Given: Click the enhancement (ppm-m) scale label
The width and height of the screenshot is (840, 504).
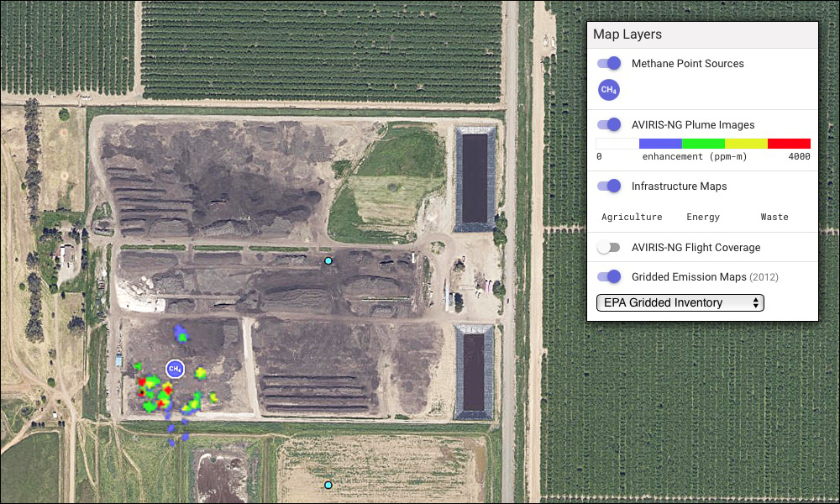Looking at the screenshot, I should click(x=695, y=156).
